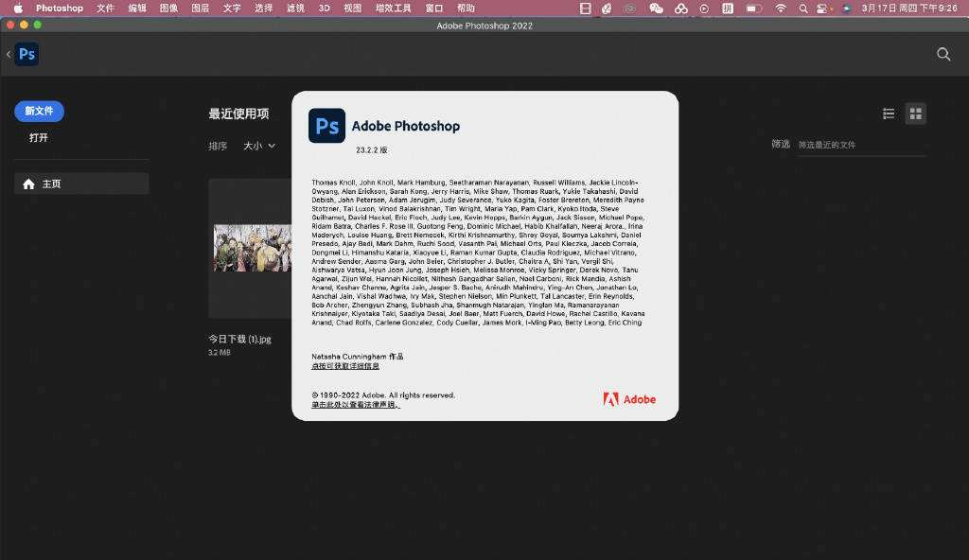This screenshot has width=969, height=560.
Task: Click the Ps logo in the About dialog
Action: tap(326, 126)
